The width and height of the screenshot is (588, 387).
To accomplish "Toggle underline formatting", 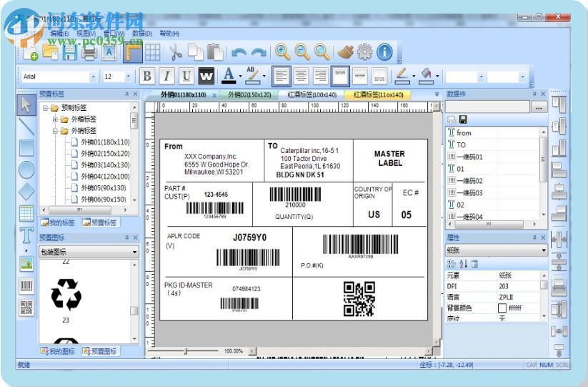I will point(186,76).
